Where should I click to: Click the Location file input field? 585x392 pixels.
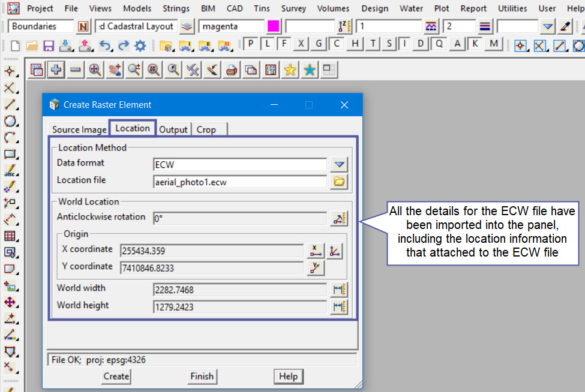pos(240,182)
